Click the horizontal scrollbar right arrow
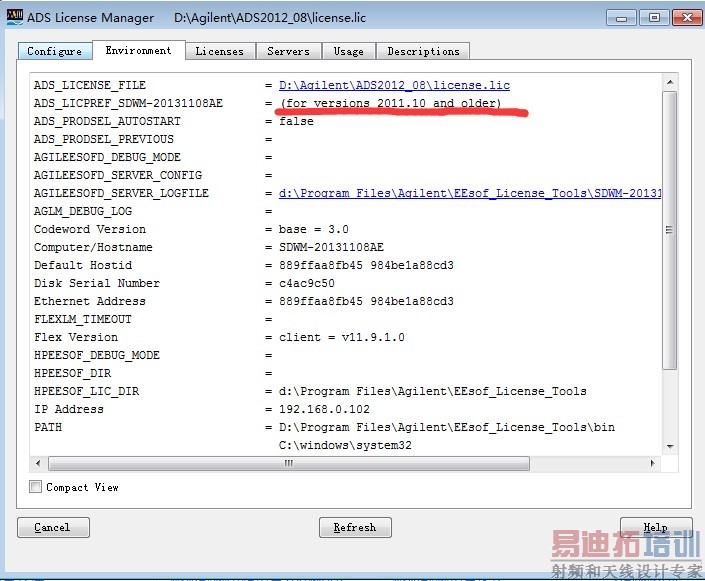 coord(652,463)
